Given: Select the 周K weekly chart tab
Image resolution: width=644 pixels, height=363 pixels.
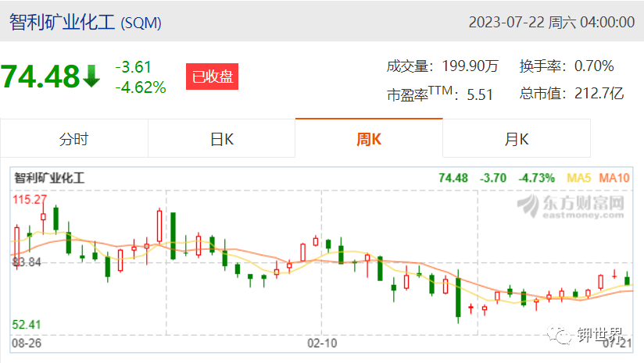Looking at the screenshot, I should click(x=369, y=139).
